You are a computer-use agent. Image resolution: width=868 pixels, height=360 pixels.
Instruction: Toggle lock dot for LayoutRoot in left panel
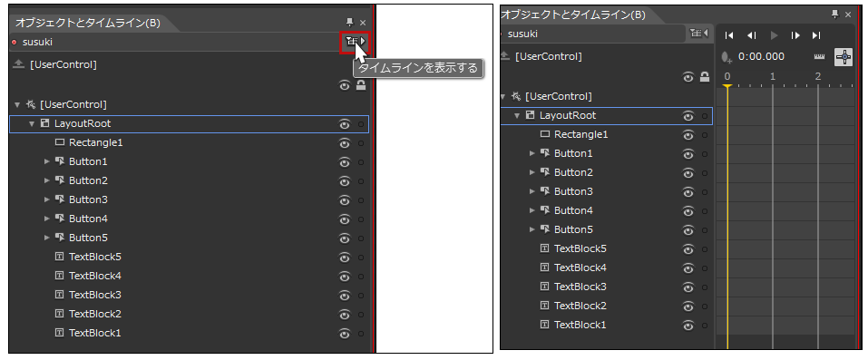click(x=361, y=124)
